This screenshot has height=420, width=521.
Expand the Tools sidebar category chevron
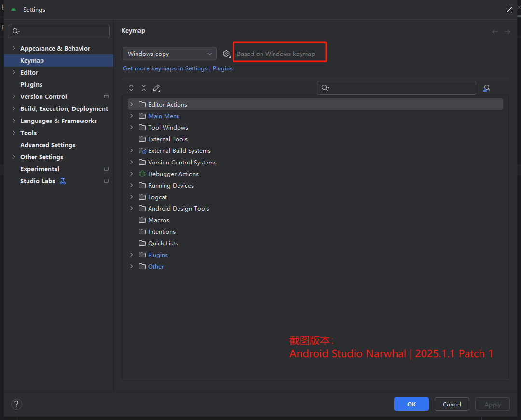(x=14, y=133)
